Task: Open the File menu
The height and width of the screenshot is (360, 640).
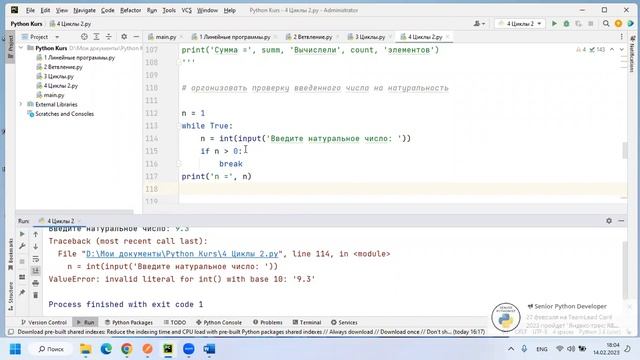Action: (30, 10)
